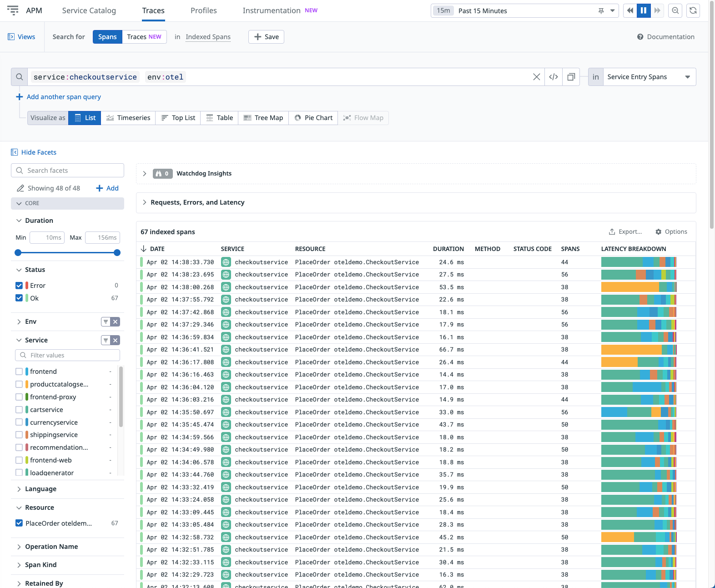Switch search to Traces
This screenshot has width=715, height=588.
144,37
